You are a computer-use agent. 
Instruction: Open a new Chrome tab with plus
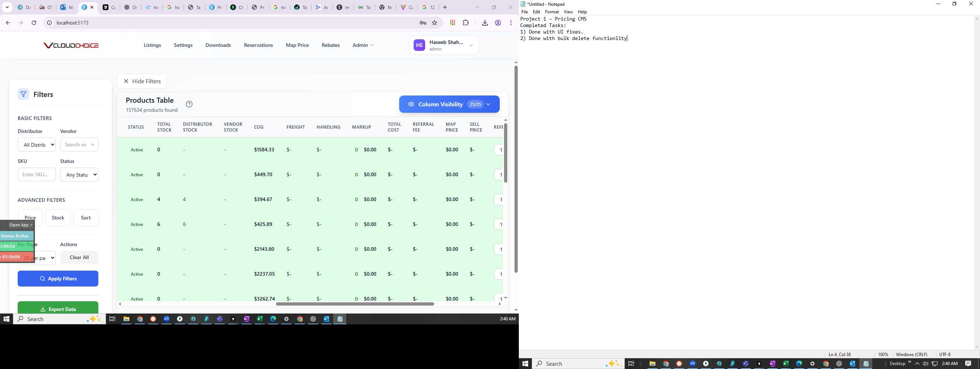[x=445, y=7]
